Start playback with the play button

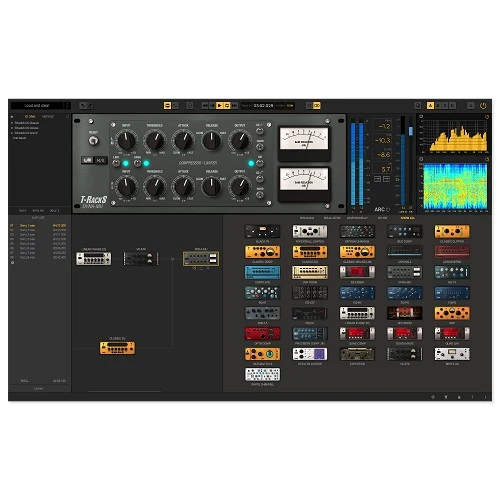pyautogui.click(x=219, y=106)
